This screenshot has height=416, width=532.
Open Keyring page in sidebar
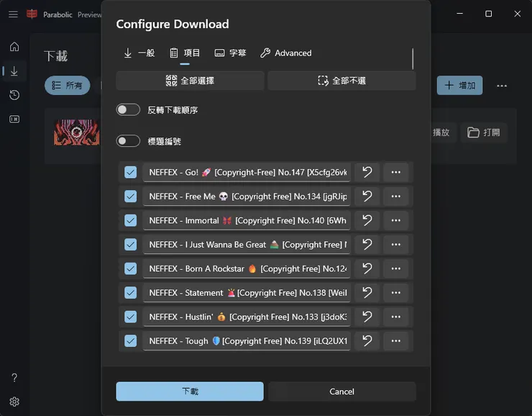(14, 119)
